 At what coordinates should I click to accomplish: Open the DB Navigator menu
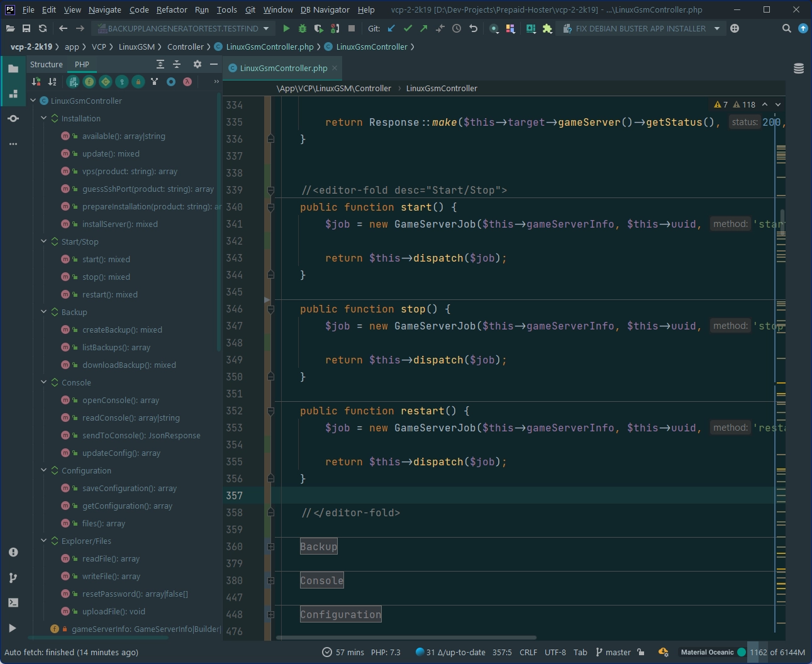point(325,9)
